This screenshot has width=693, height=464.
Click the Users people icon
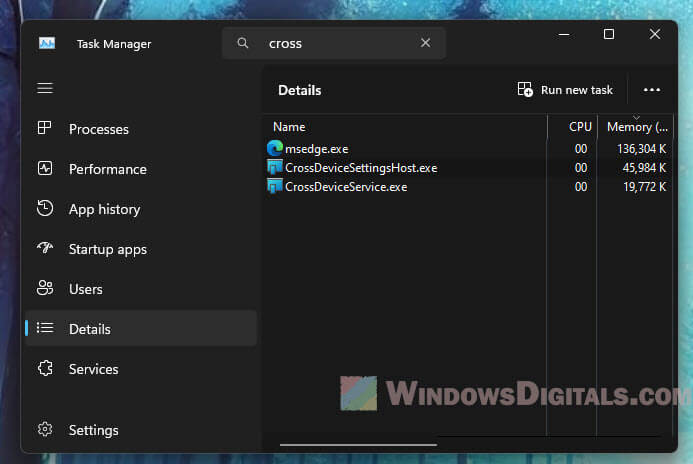pyautogui.click(x=45, y=288)
